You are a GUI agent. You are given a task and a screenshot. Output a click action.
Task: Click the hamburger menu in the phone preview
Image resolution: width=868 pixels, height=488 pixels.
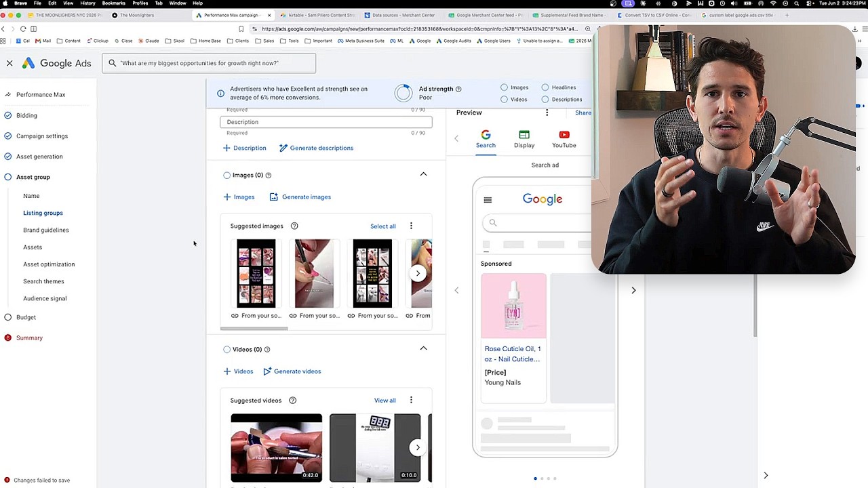(488, 200)
